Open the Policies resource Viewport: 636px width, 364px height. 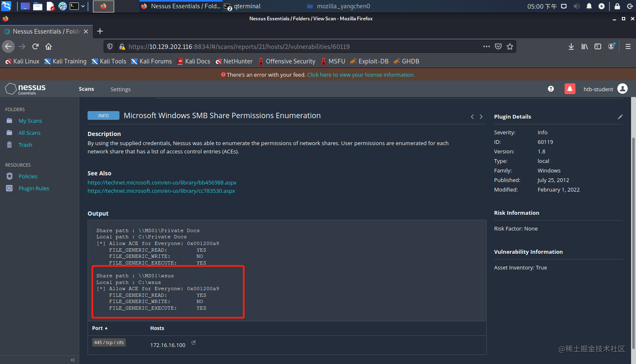pyautogui.click(x=28, y=177)
